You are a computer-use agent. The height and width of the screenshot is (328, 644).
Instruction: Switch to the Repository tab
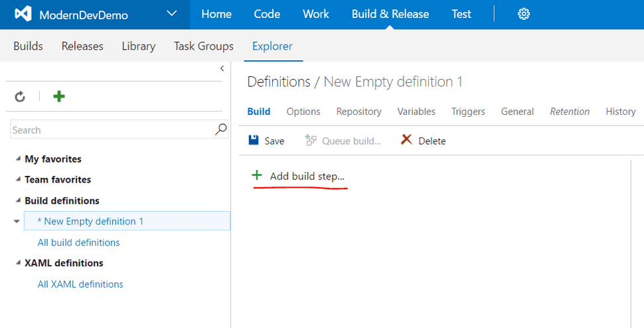359,112
